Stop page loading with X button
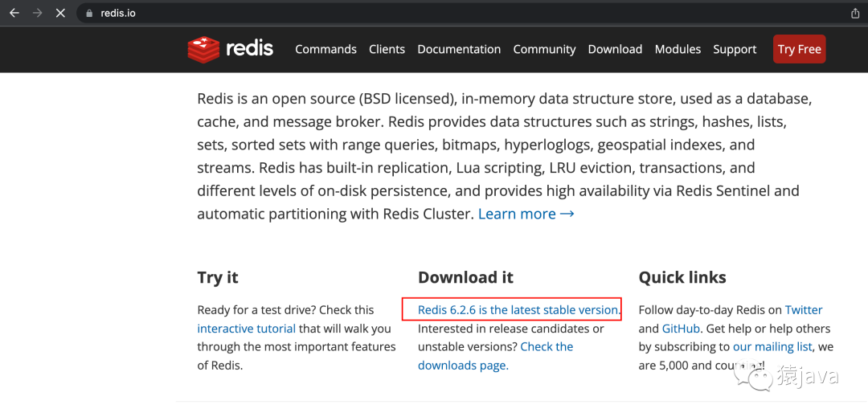Viewport: 868px width, 417px height. pos(60,13)
